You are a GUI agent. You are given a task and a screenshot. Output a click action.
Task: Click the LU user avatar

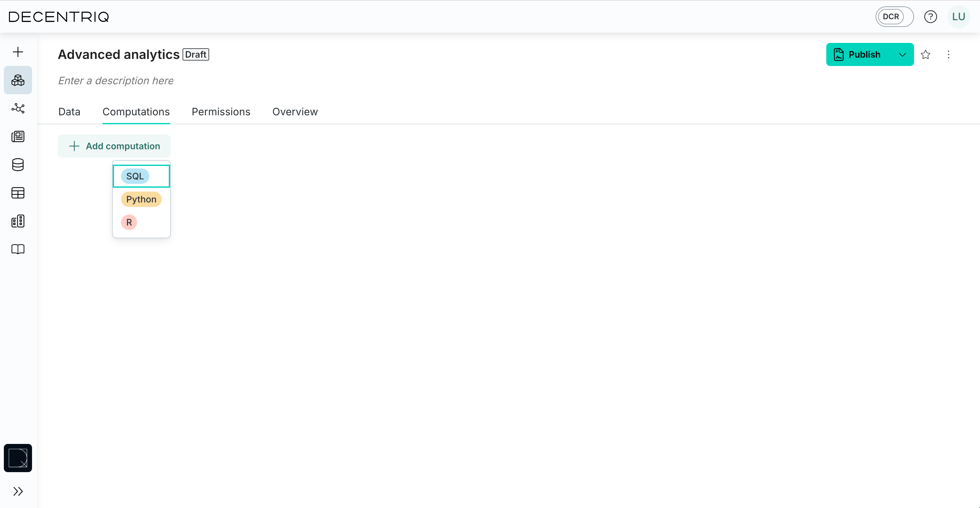click(958, 16)
